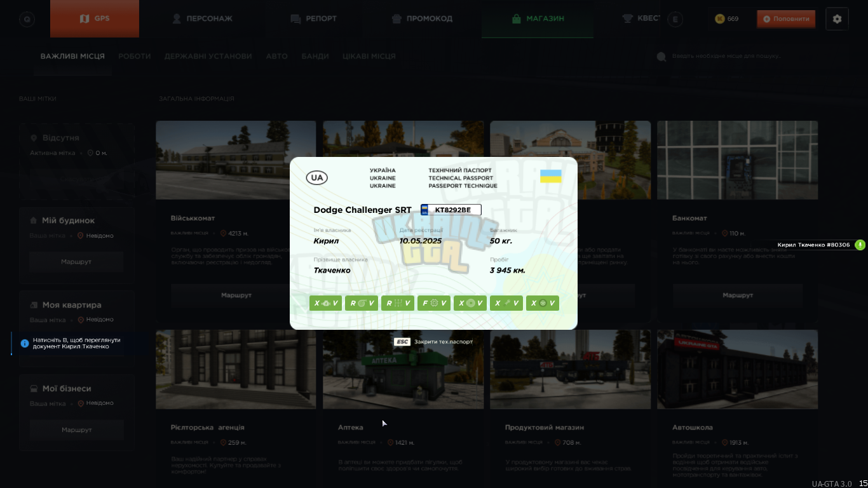Click the gearbox upgrade badge on the passport

coord(398,303)
